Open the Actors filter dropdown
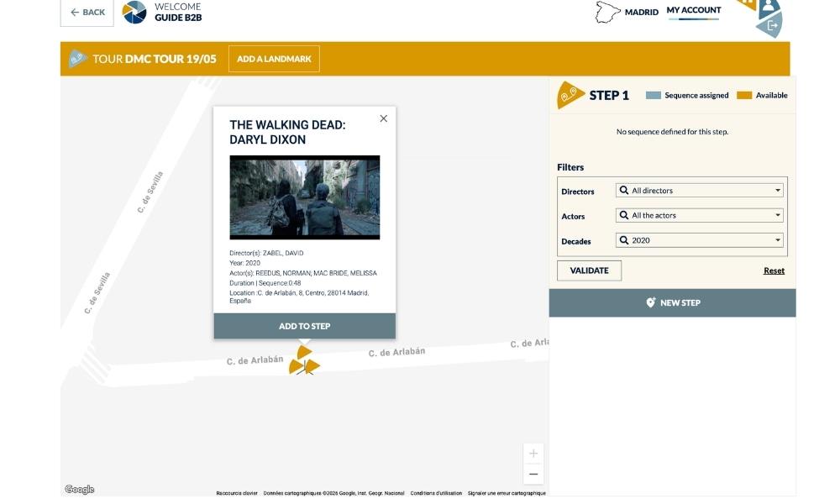 700,216
